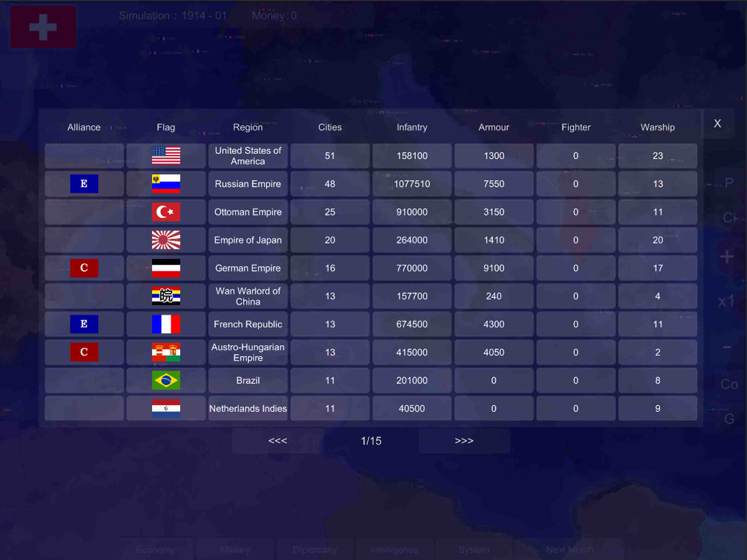The height and width of the screenshot is (560, 747).
Task: Click the Netherlands Indies region name
Action: point(248,408)
